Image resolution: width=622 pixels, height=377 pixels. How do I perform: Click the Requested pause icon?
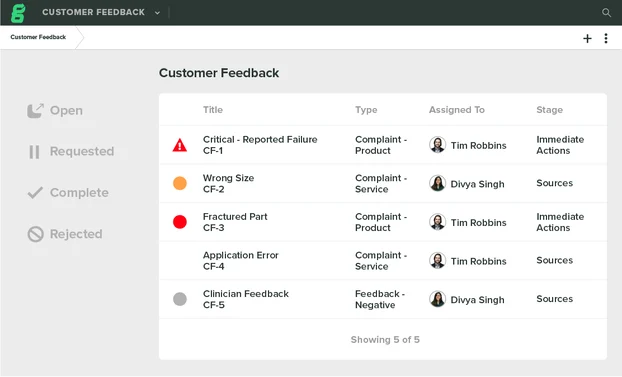pyautogui.click(x=34, y=152)
